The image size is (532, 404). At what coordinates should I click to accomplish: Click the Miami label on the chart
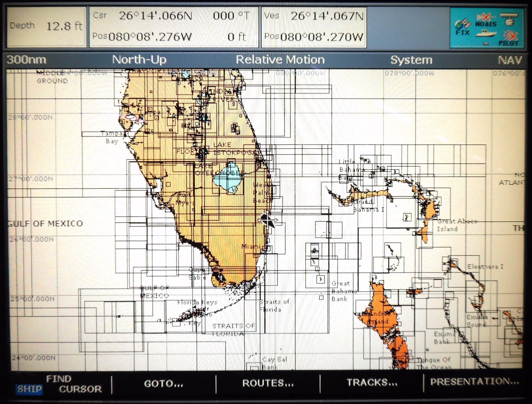point(250,246)
